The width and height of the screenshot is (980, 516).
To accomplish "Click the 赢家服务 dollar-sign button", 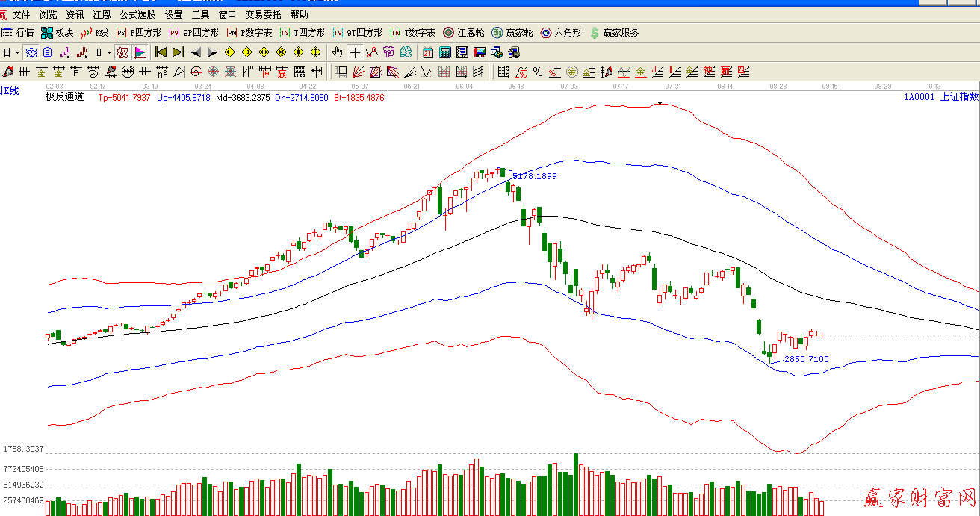I will [x=614, y=33].
